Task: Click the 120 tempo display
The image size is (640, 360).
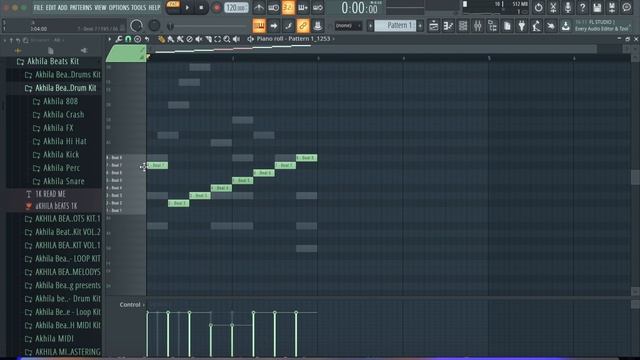Action: (x=236, y=7)
